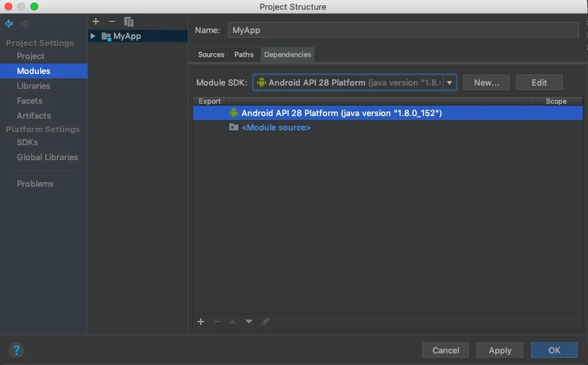588x365 pixels.
Task: Click the Module source folder icon
Action: click(x=234, y=127)
